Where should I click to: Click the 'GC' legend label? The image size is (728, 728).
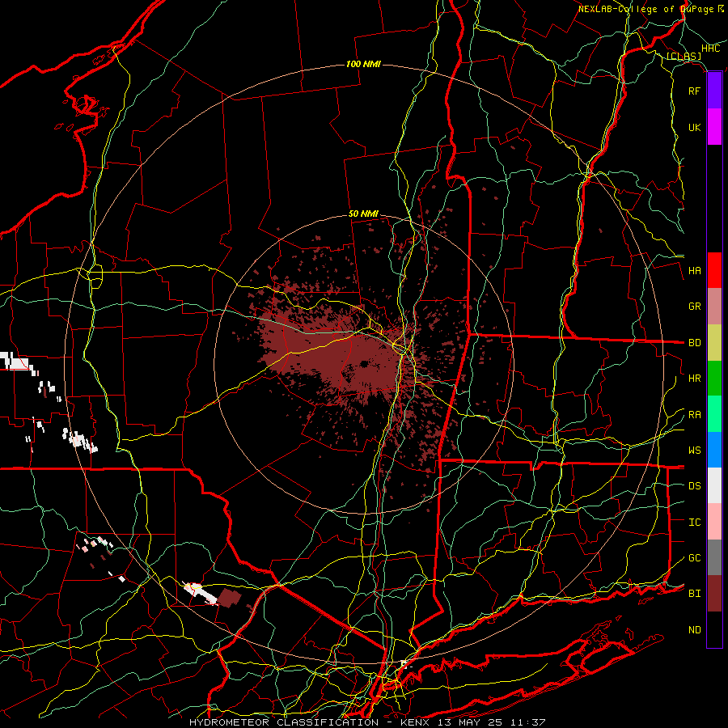(x=694, y=558)
